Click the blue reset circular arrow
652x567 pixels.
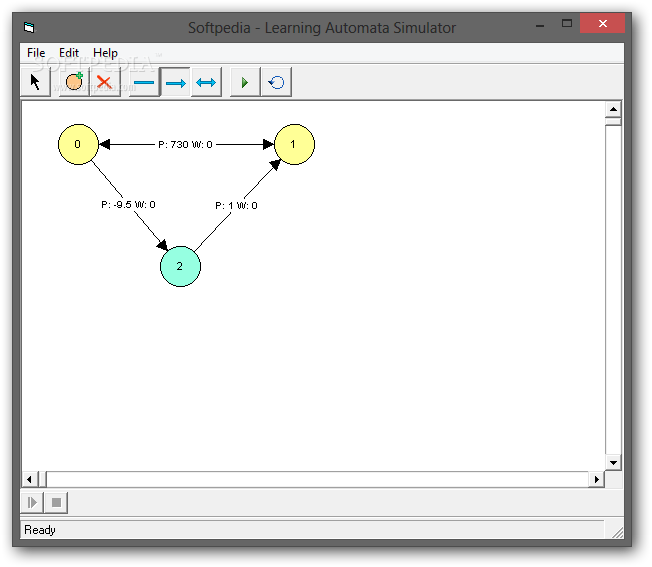click(276, 82)
